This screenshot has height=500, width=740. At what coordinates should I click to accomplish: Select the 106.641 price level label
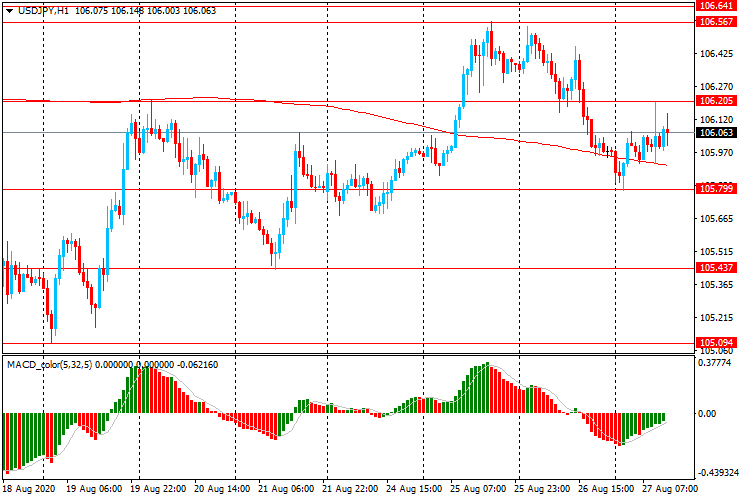[x=716, y=6]
